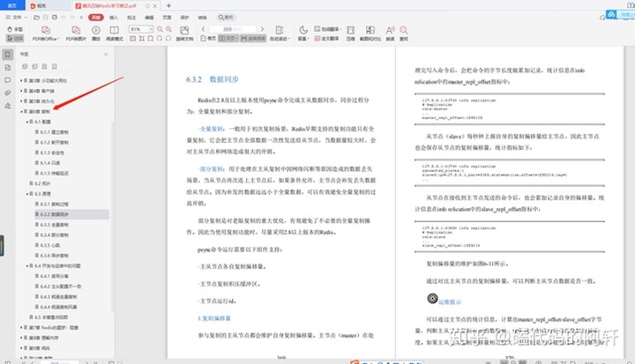Image resolution: width=635 pixels, height=364 pixels.
Task: Open bookmark 6.4.1 读写分离
Action: (x=52, y=276)
